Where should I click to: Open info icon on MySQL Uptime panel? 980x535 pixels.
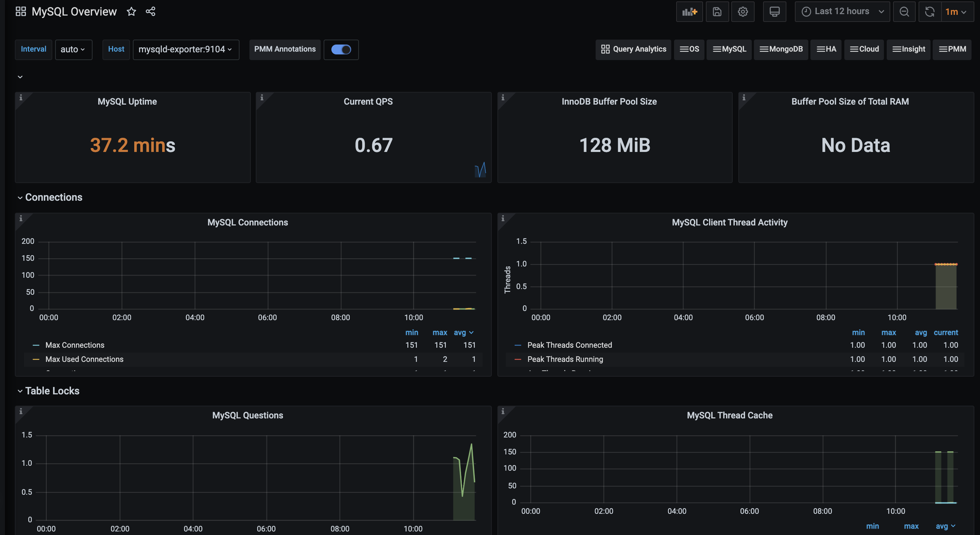(x=21, y=98)
